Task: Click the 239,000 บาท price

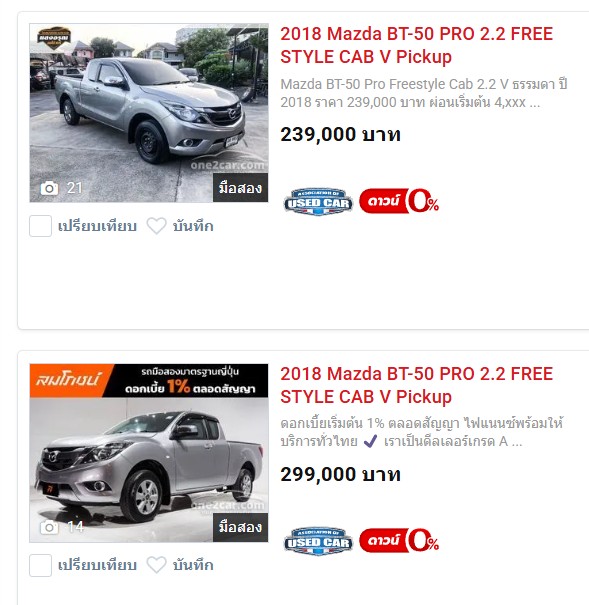Action: 341,135
